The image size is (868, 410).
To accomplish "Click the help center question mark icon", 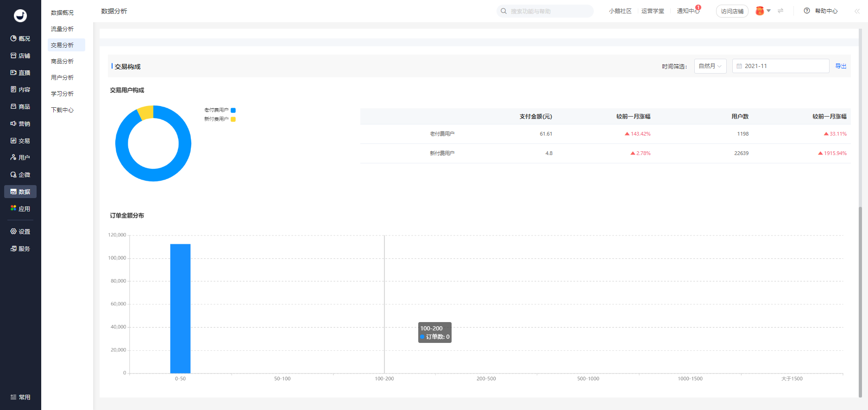I will (x=807, y=11).
